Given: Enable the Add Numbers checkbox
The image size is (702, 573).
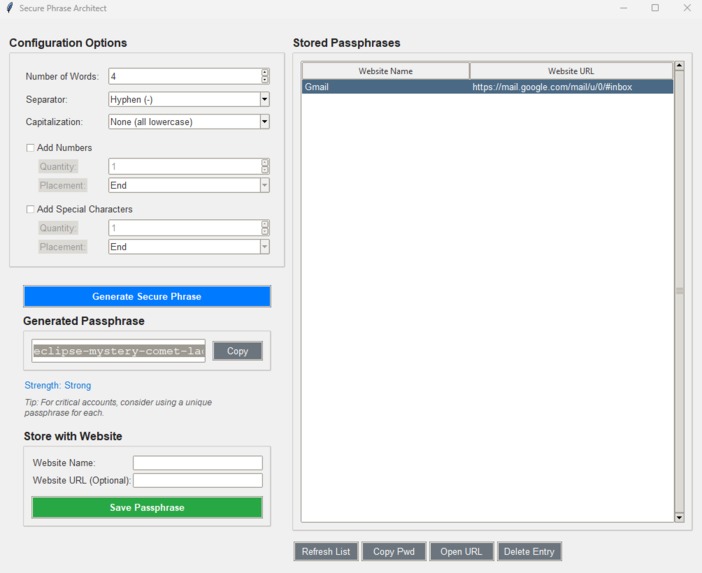Looking at the screenshot, I should (30, 148).
